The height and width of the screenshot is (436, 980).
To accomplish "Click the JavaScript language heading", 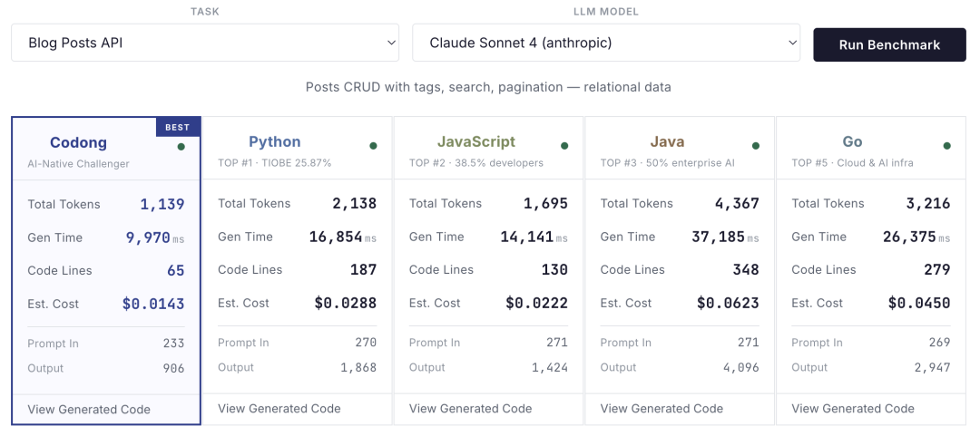I will [x=476, y=141].
